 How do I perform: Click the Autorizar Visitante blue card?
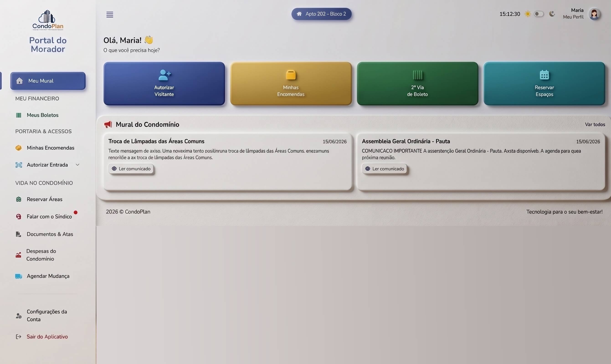pos(164,84)
